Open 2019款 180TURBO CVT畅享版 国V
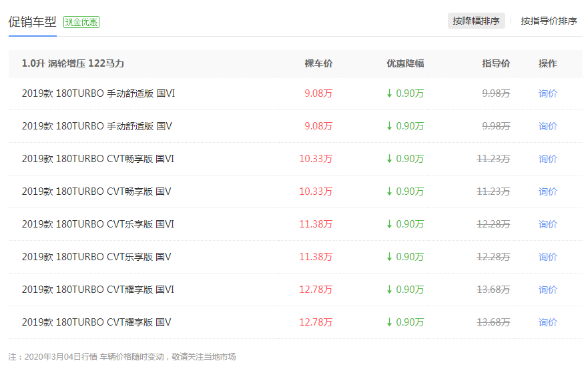This screenshot has height=371, width=588. coord(96,192)
